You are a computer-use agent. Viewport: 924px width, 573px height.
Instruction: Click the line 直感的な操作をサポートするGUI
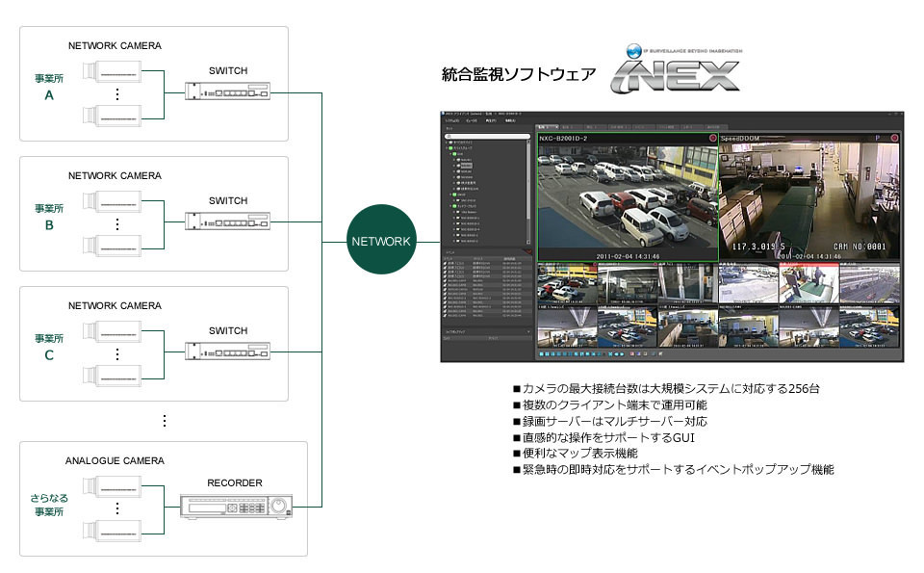604,437
